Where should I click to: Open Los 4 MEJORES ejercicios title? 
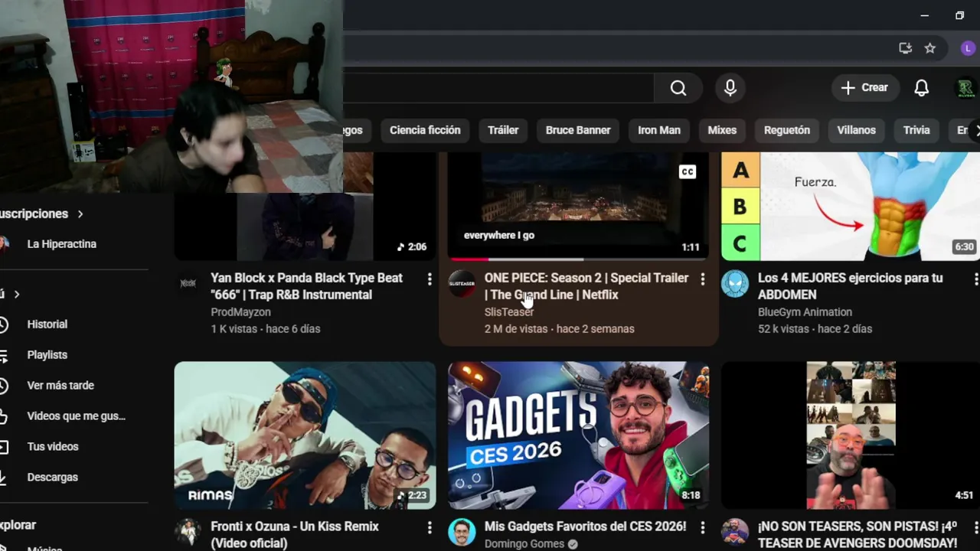point(850,286)
